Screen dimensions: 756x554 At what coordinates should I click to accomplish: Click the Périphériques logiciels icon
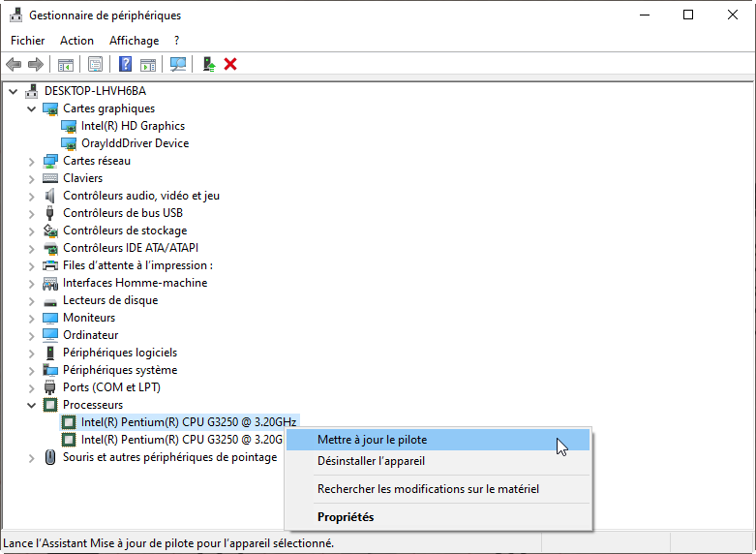point(50,353)
